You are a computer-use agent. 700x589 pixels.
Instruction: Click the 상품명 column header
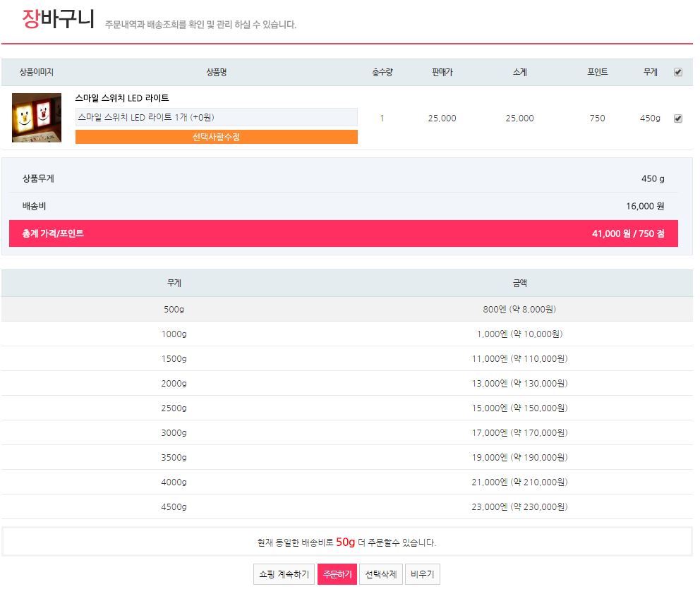[216, 72]
